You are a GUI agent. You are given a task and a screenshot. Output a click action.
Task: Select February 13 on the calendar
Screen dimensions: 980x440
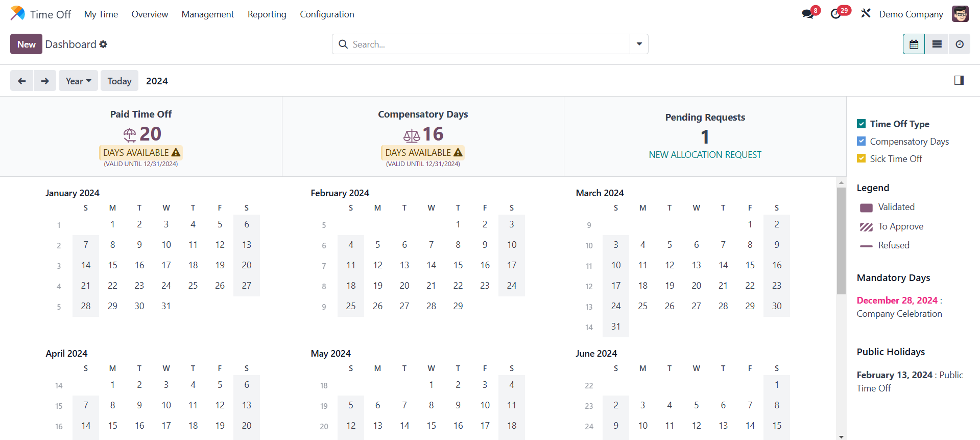coord(404,265)
